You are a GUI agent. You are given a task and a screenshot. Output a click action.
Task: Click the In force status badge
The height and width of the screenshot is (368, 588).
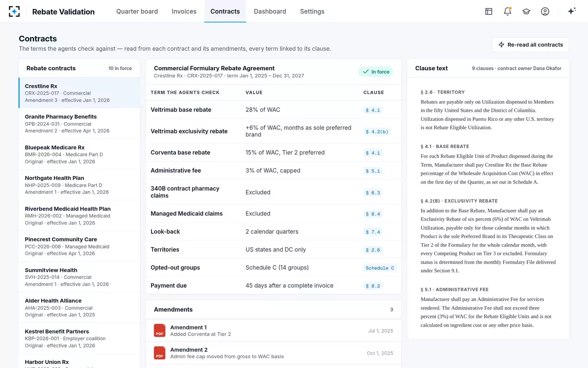[x=376, y=72]
